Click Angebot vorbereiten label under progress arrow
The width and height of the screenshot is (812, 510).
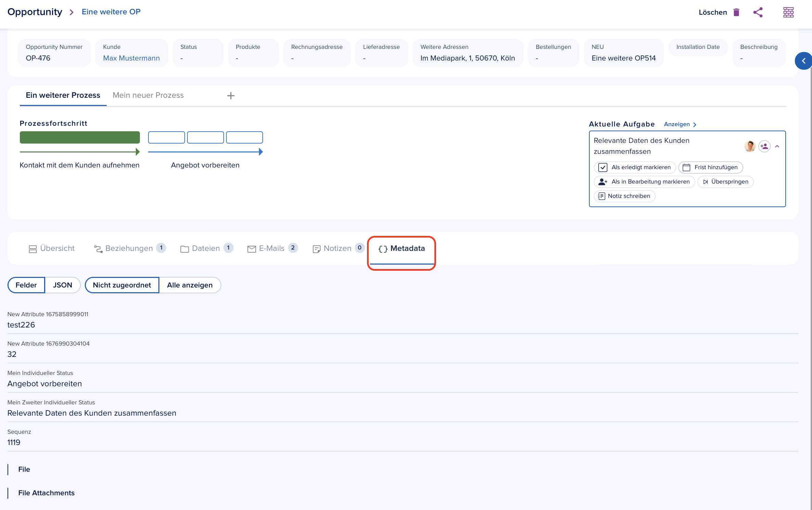click(205, 165)
